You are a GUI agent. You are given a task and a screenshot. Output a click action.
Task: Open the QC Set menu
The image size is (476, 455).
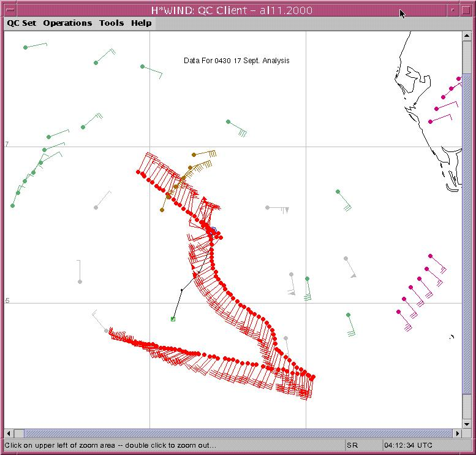[x=21, y=23]
